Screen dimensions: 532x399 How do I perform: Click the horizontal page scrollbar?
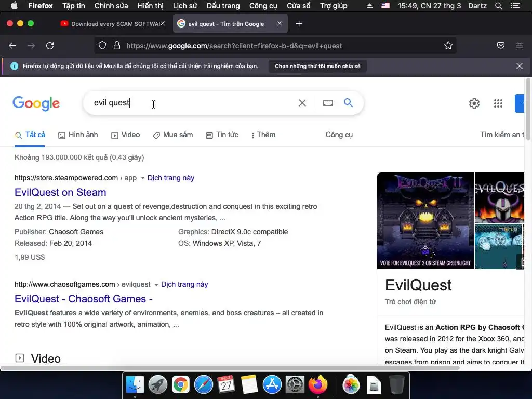[230, 368]
